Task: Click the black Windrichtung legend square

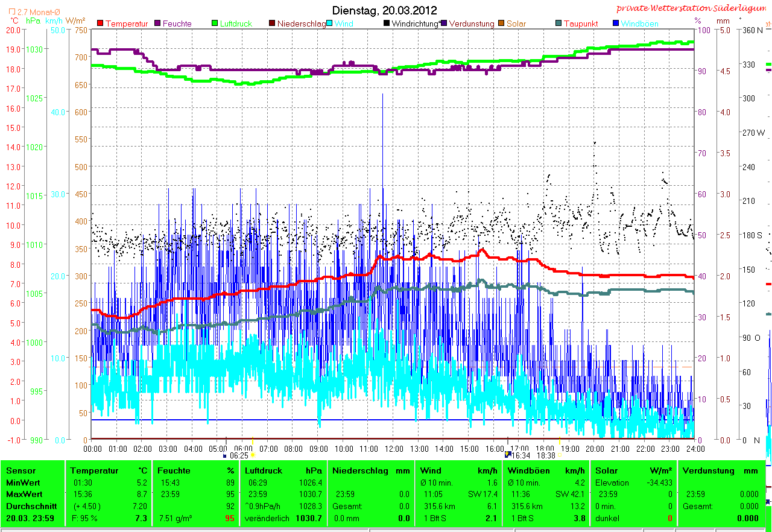Action: 387,24
